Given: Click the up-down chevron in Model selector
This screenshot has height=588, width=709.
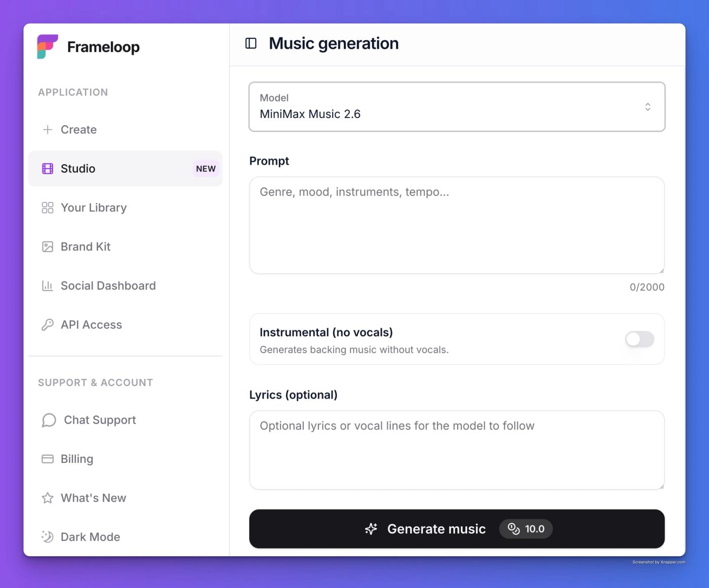Looking at the screenshot, I should click(x=648, y=107).
